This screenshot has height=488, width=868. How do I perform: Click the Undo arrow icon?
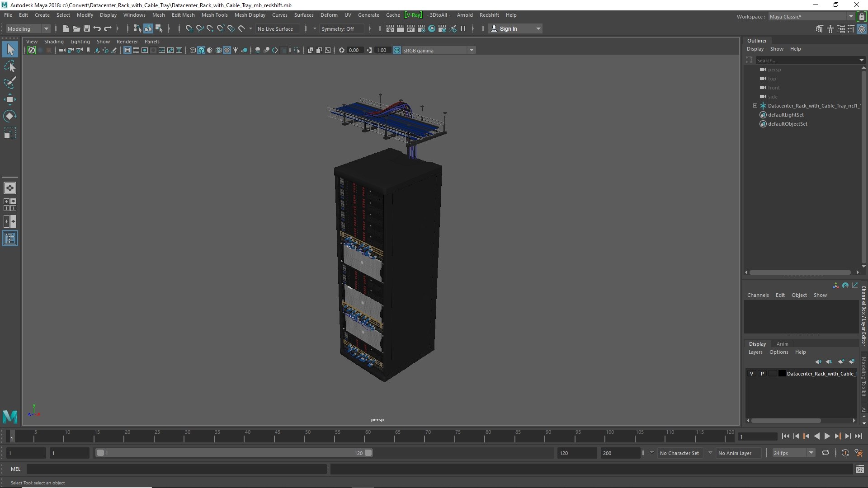(97, 28)
